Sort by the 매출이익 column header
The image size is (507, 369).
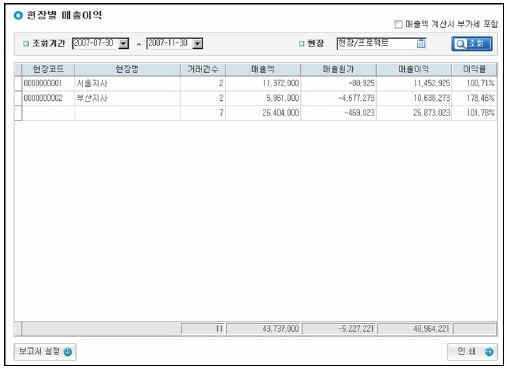click(x=414, y=69)
